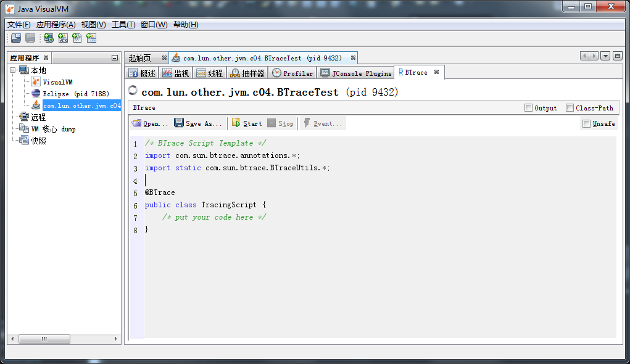This screenshot has height=364, width=630.
Task: Click the @BTrace annotation line
Action: click(x=160, y=192)
